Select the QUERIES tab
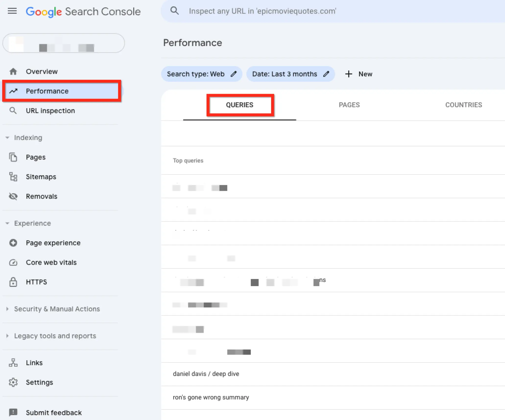 (x=240, y=105)
